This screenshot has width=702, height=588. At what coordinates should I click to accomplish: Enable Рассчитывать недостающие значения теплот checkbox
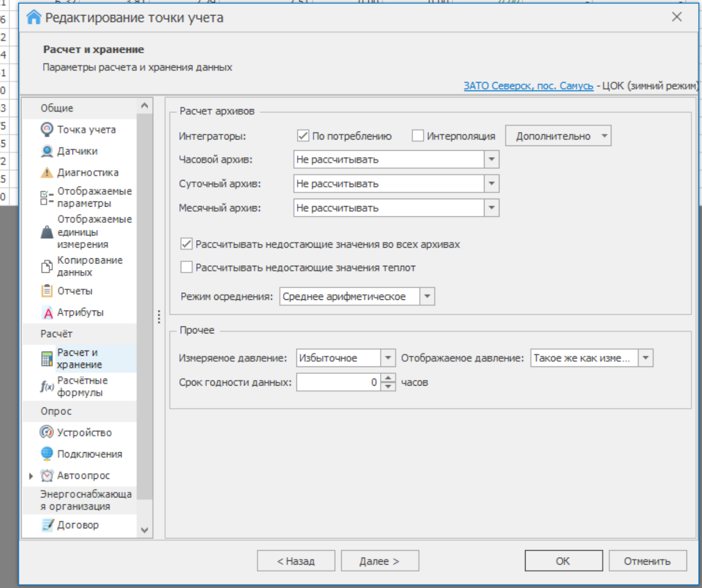[187, 267]
